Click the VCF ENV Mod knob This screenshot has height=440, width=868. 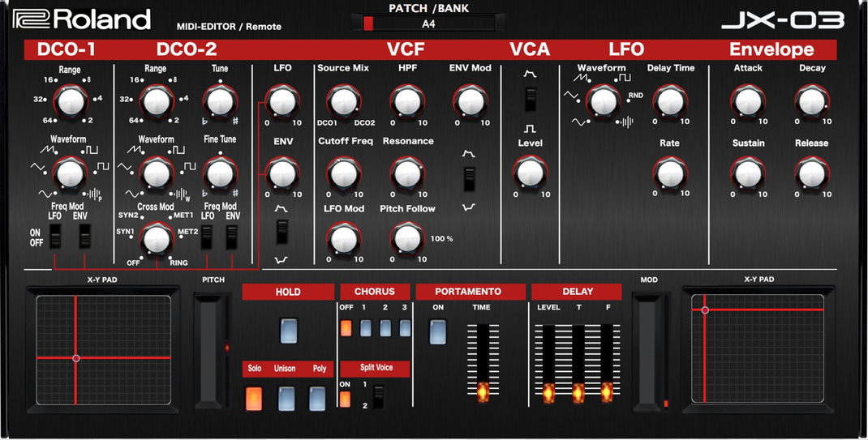pos(471,102)
